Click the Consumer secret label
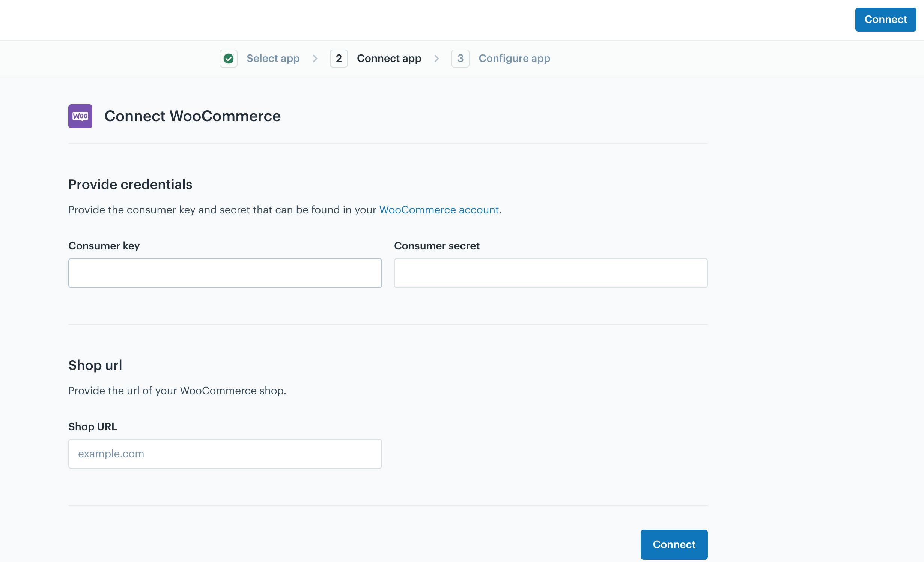The width and height of the screenshot is (924, 562). click(x=437, y=246)
